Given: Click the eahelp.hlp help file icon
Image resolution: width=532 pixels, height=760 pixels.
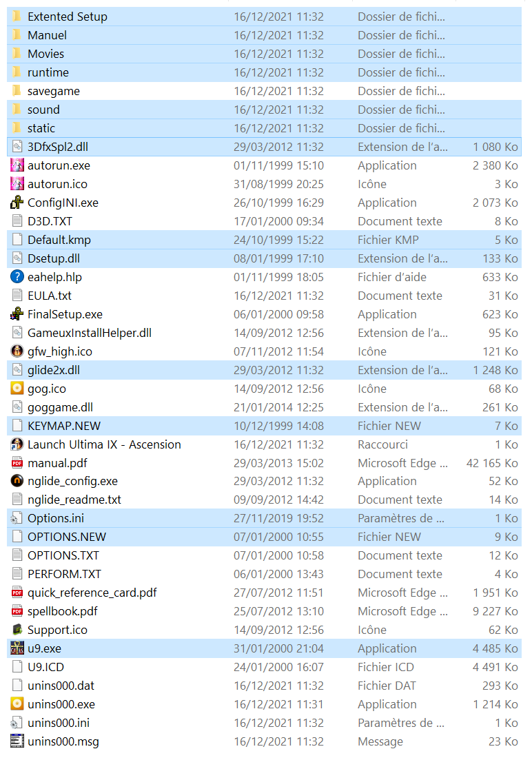Looking at the screenshot, I should point(17,277).
